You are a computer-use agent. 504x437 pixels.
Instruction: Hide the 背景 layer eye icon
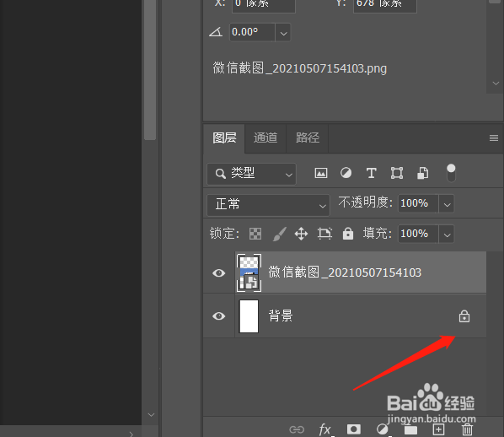[218, 316]
